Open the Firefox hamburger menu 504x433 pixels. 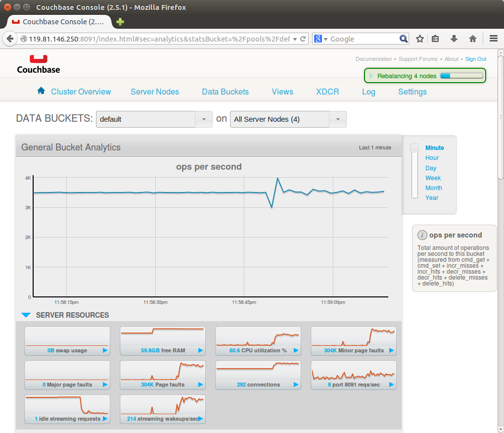pos(494,39)
